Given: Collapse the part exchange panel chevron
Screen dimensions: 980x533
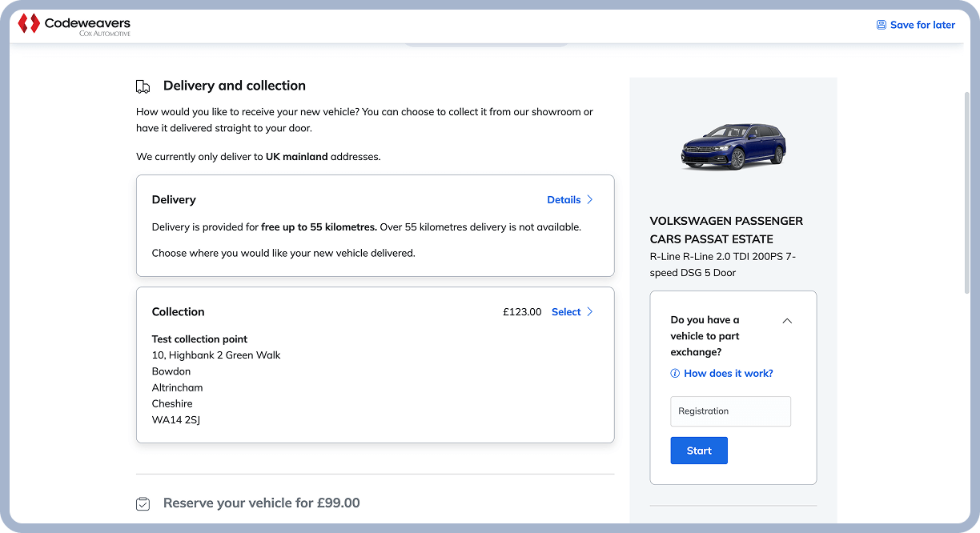Looking at the screenshot, I should (x=787, y=321).
